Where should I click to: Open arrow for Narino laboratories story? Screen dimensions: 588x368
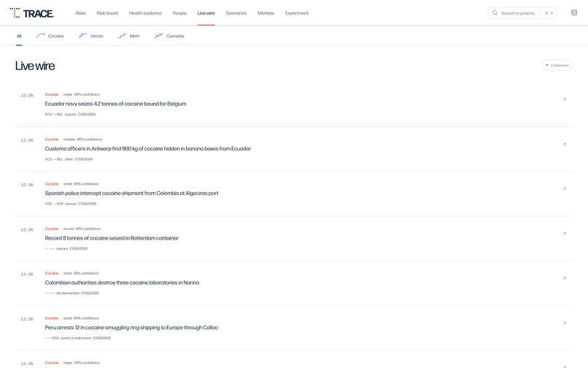(x=564, y=278)
